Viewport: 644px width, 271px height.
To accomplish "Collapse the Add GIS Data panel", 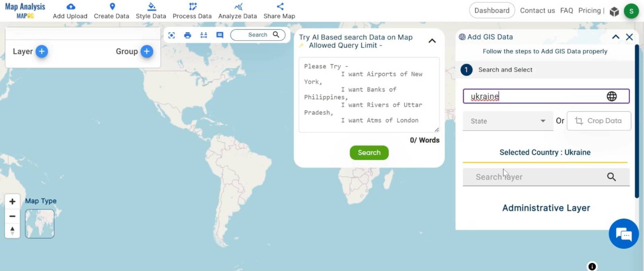I will [615, 37].
